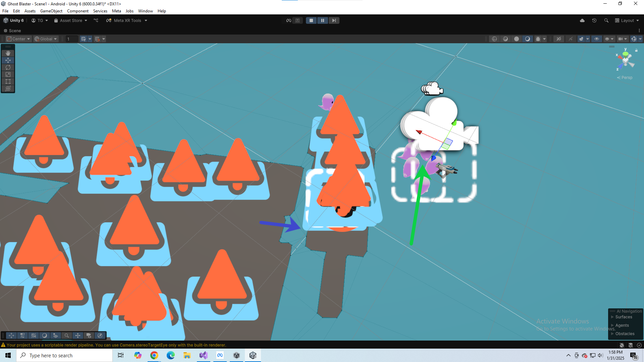644x362 pixels.
Task: Change the Global orientation dropdown setting
Action: [x=46, y=39]
